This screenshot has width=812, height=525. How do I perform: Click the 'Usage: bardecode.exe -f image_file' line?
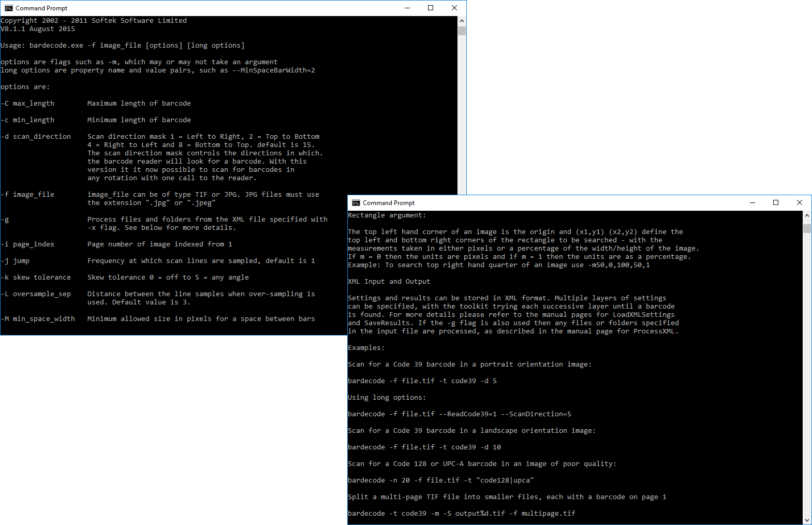pos(123,46)
